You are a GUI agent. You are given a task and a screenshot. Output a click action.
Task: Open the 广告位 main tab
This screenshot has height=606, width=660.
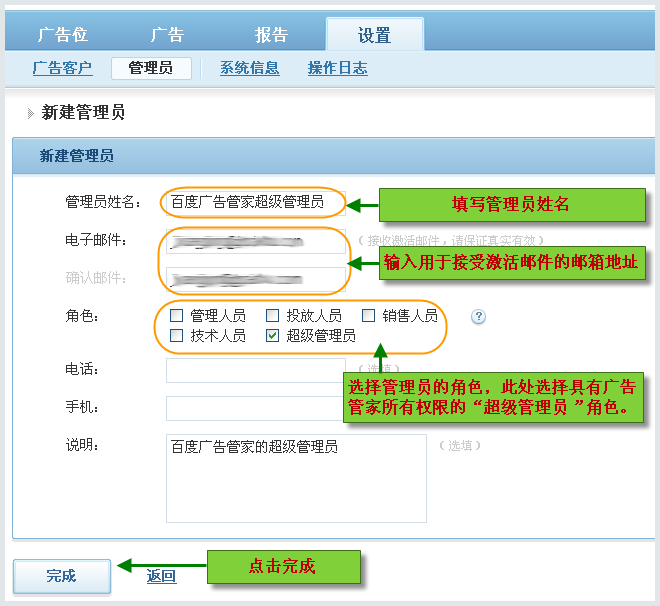point(62,35)
